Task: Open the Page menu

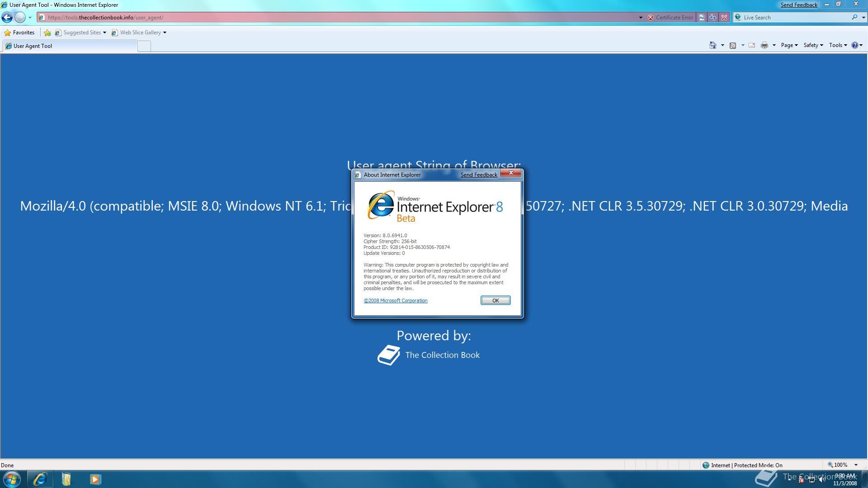Action: [789, 45]
